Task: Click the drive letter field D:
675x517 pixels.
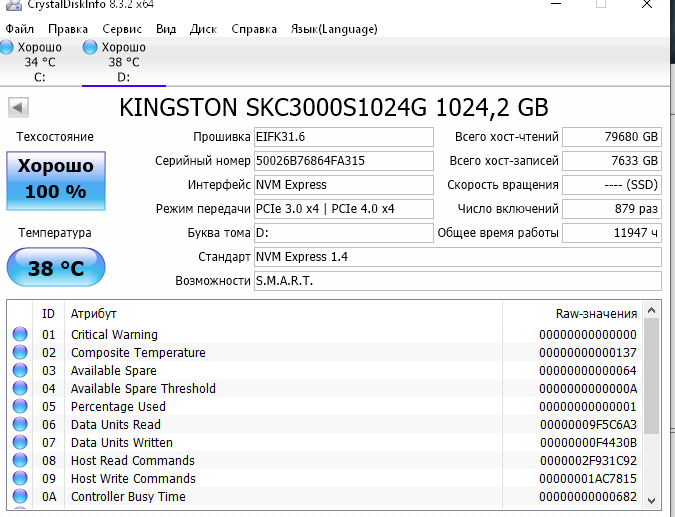Action: tap(344, 233)
